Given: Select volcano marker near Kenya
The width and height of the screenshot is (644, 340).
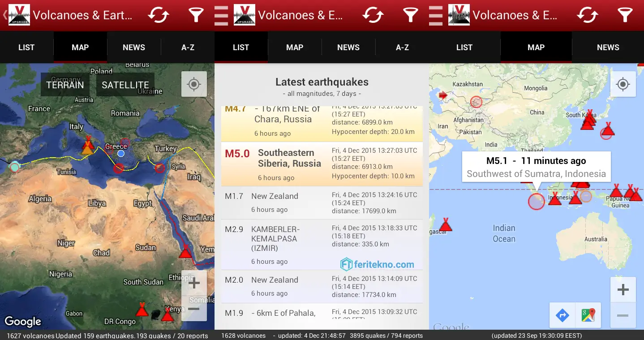Looking at the screenshot, I should click(x=167, y=314).
